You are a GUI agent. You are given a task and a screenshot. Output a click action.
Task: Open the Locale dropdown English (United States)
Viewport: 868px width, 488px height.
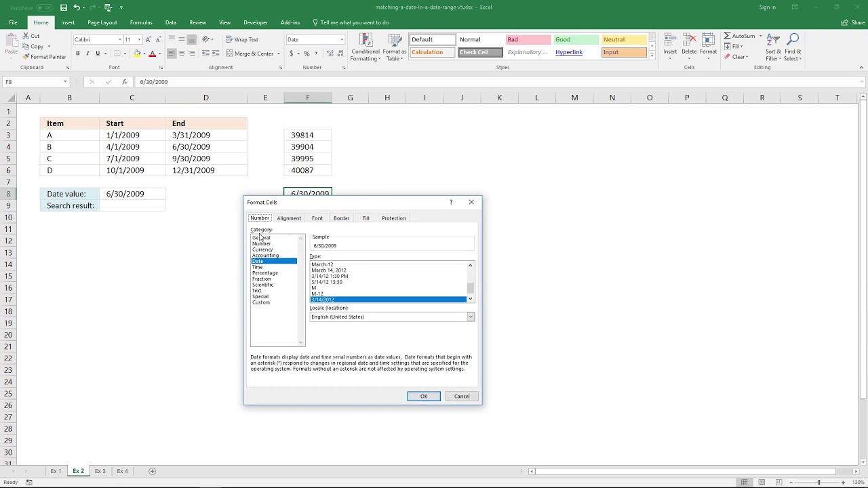coord(470,317)
